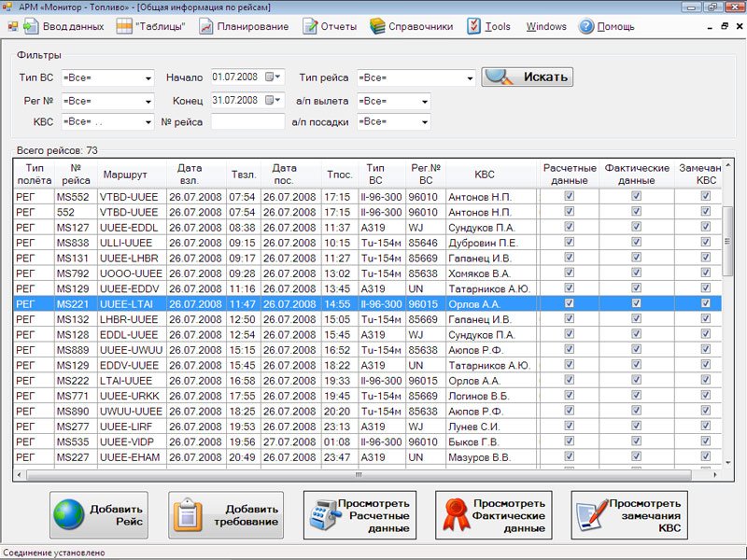Click the № рейса input field
The height and width of the screenshot is (560, 747).
pyautogui.click(x=247, y=121)
